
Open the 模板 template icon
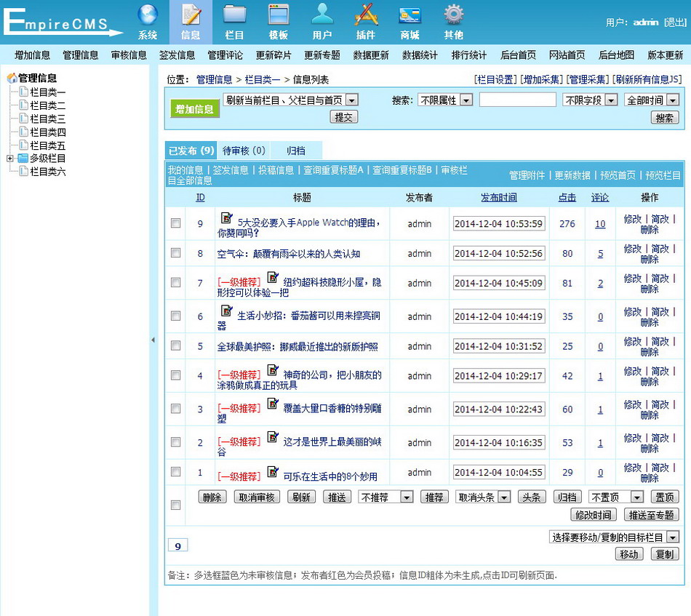tap(279, 16)
